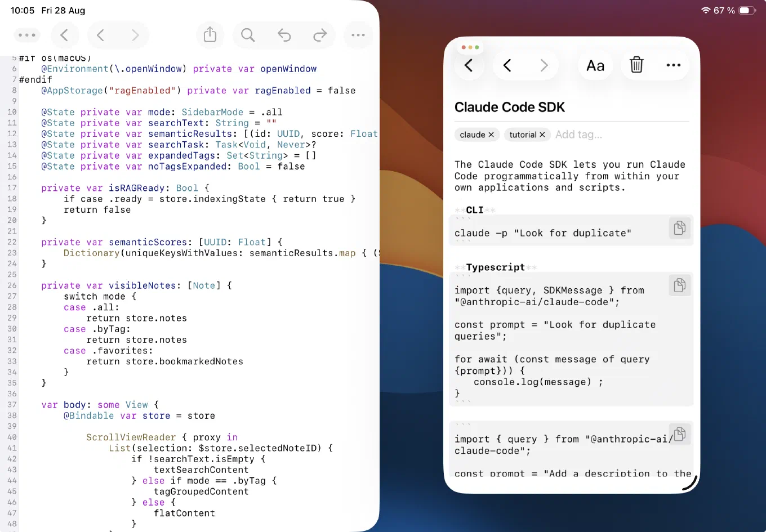
Task: Click the 'var body: some View {' line
Action: pyautogui.click(x=100, y=405)
